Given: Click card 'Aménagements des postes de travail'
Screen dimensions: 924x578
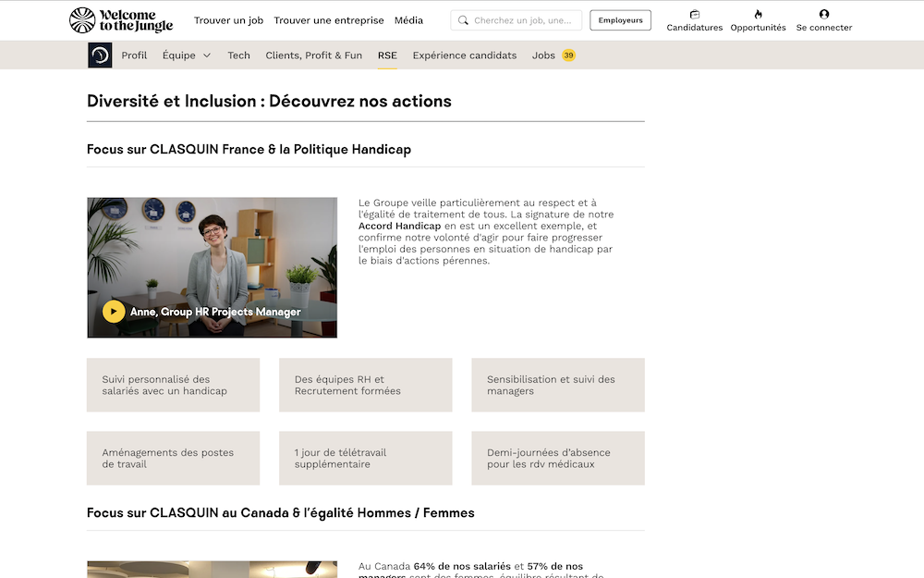Looking at the screenshot, I should tap(174, 459).
